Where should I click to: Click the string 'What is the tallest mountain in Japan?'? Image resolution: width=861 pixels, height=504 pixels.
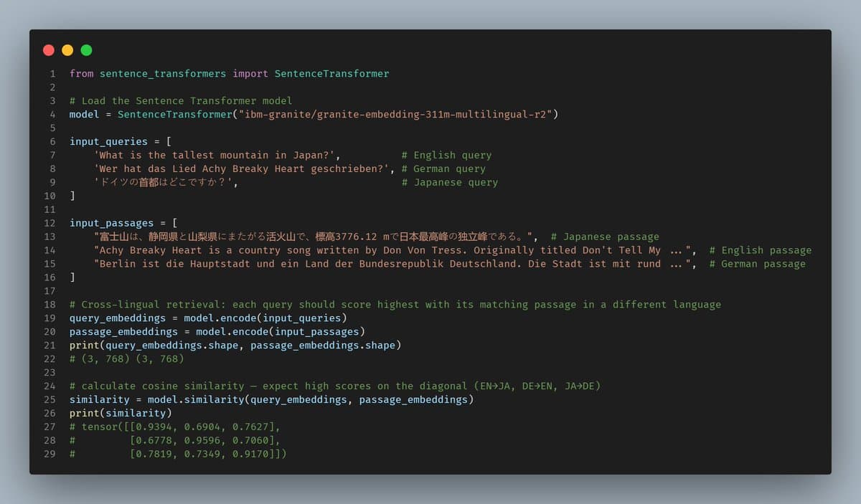[x=214, y=155]
